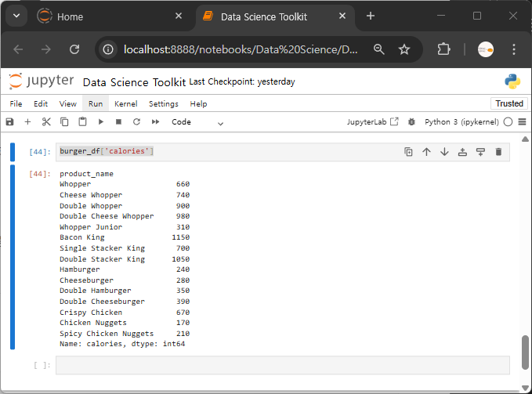The width and height of the screenshot is (532, 394).
Task: Restart kernel and run all cells
Action: coord(155,121)
